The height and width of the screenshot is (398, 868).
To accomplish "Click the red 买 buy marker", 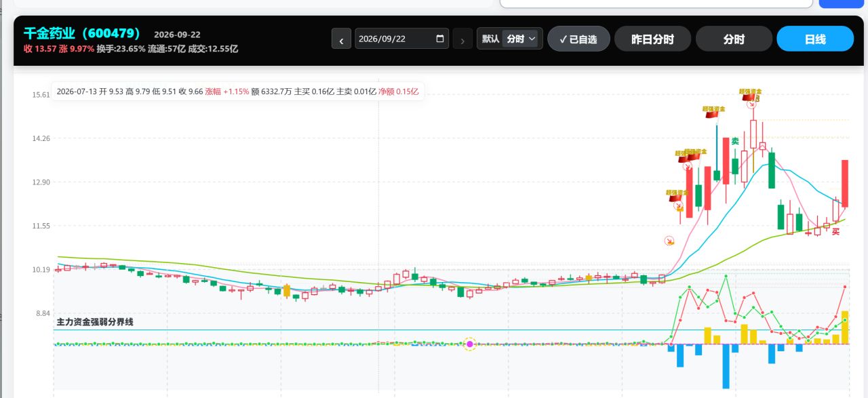I will pos(836,231).
